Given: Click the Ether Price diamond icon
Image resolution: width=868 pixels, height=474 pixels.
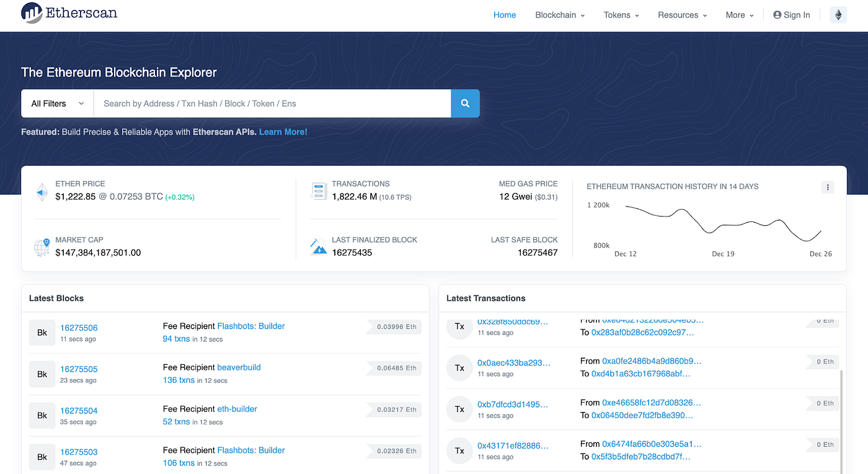Looking at the screenshot, I should coord(42,192).
